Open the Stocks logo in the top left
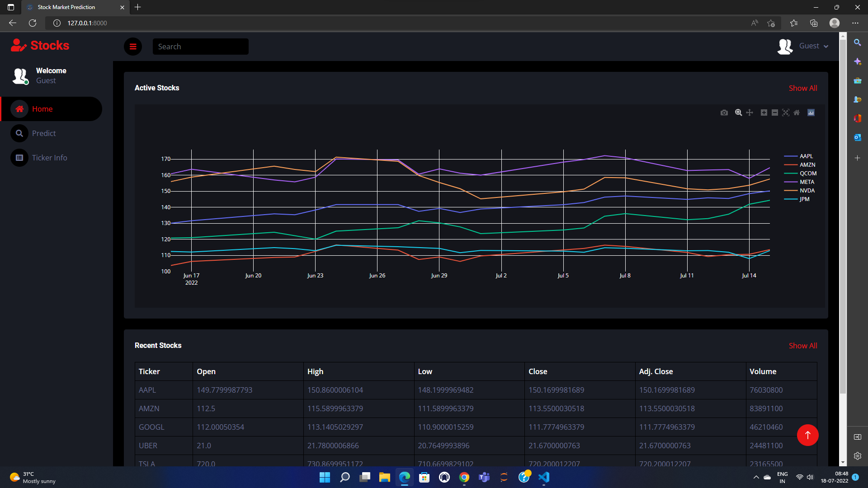This screenshot has width=868, height=488. (40, 45)
